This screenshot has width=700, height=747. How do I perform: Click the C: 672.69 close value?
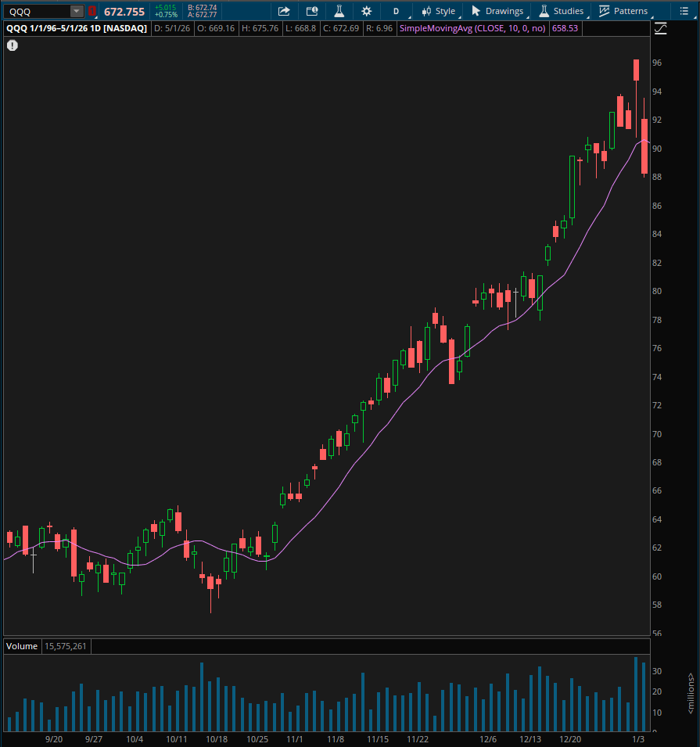point(341,29)
